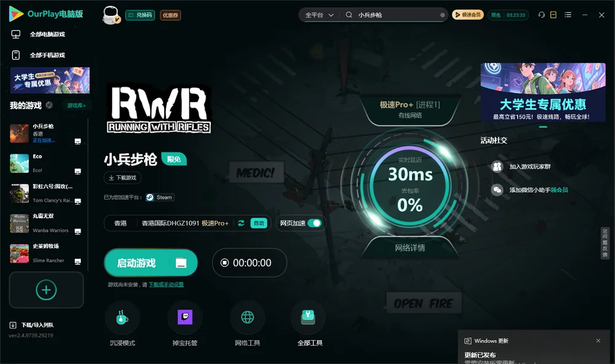Open the 极速Pro+ acceleration mode panel
This screenshot has width=615, height=364.
(410, 109)
